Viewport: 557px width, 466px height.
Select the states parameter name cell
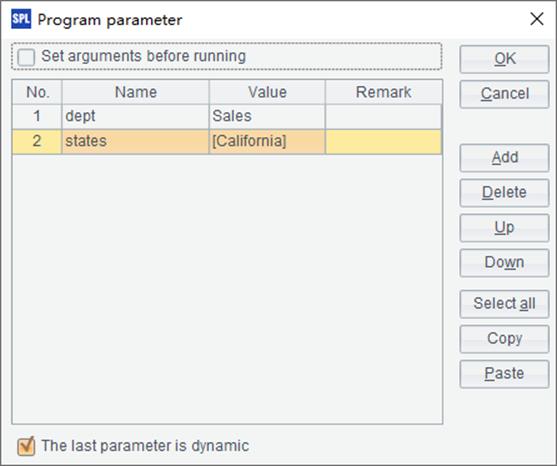click(135, 141)
